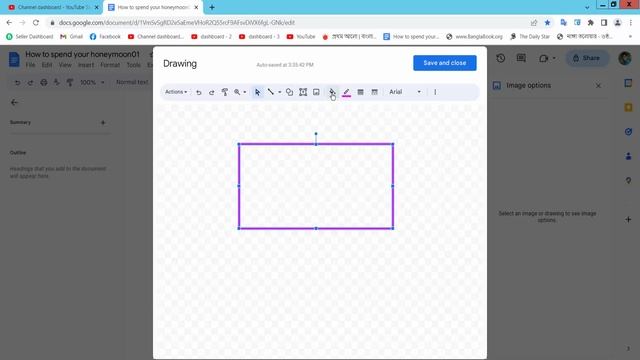Reload the page

click(36, 23)
